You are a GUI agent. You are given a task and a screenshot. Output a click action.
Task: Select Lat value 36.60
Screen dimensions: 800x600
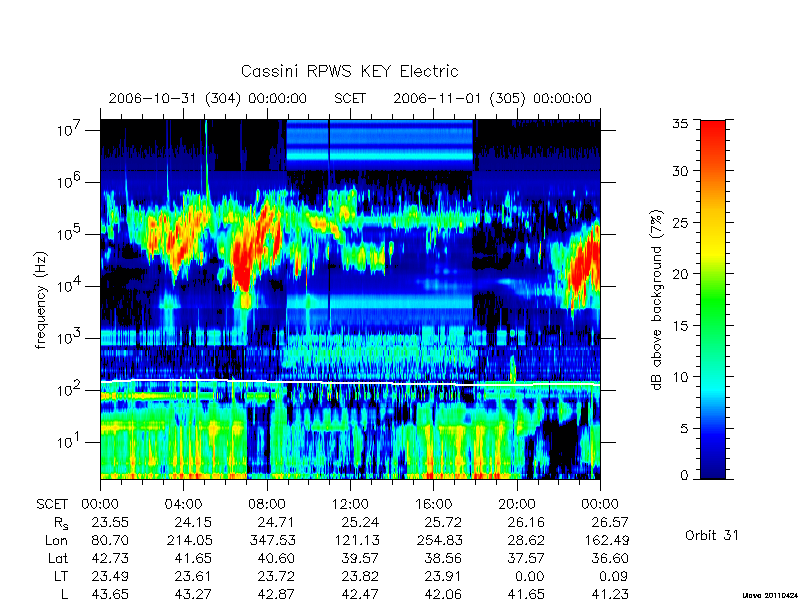point(610,558)
